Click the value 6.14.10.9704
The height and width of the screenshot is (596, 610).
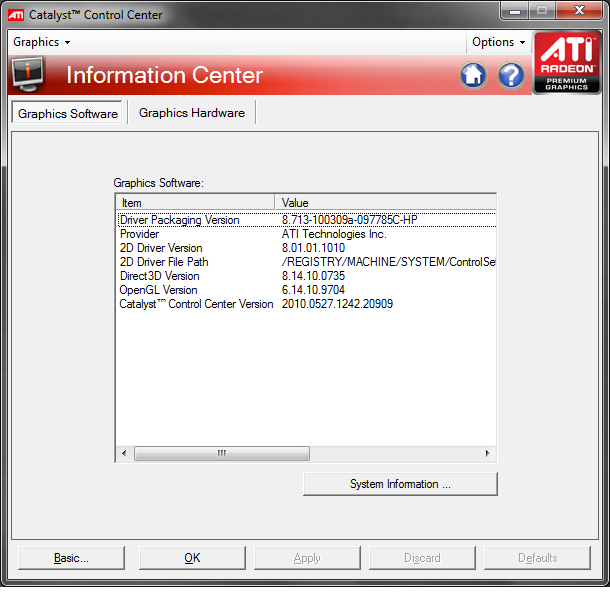point(313,290)
